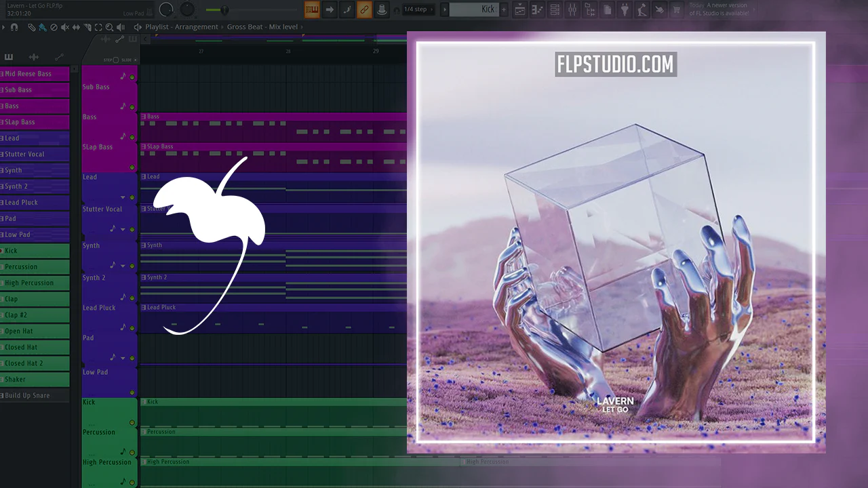The image size is (868, 488).
Task: Select the pencil draw tool
Action: pyautogui.click(x=32, y=27)
